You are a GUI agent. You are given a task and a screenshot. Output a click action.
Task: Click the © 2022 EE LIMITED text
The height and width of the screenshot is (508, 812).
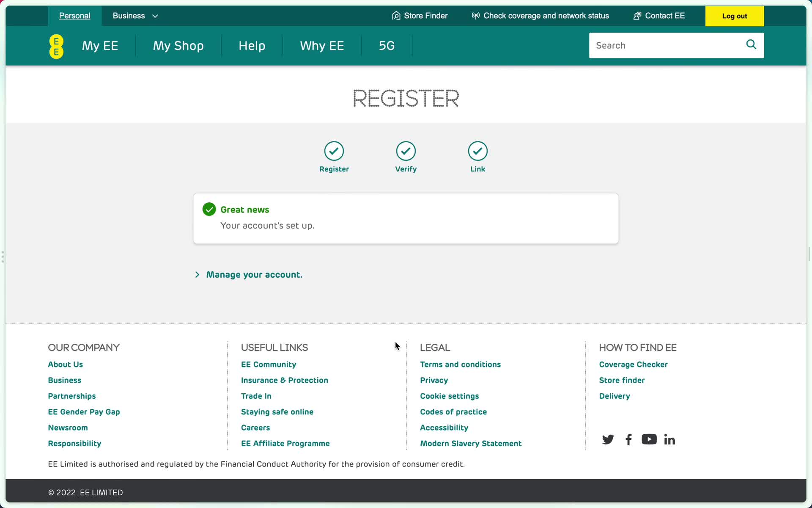coord(85,493)
